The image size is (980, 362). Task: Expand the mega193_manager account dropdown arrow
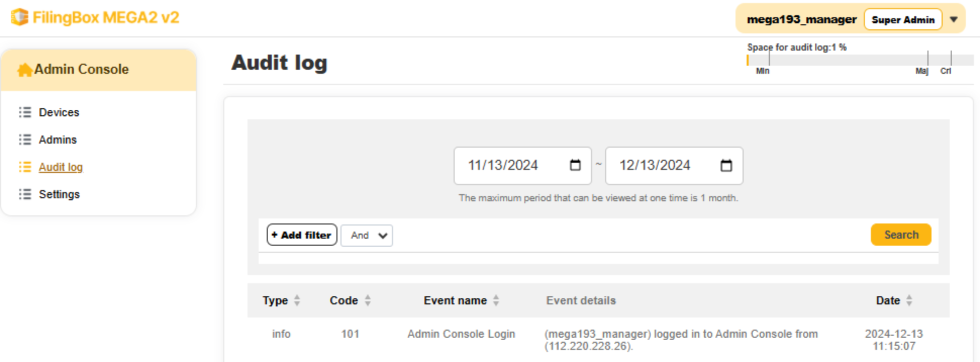[954, 20]
